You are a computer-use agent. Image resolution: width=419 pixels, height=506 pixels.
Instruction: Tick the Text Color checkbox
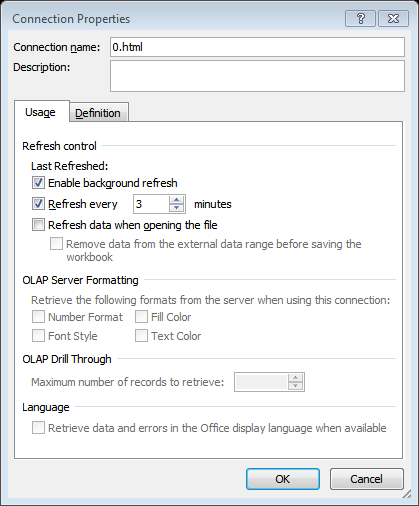pyautogui.click(x=141, y=336)
